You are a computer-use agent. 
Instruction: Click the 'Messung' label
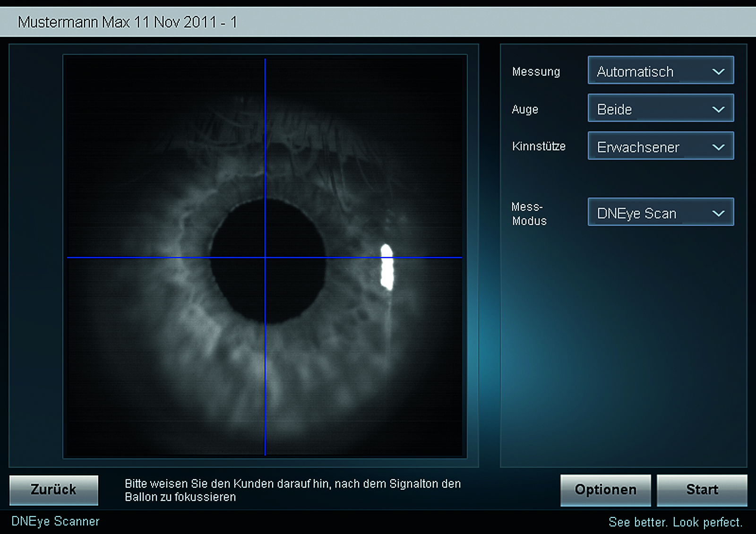coord(536,72)
